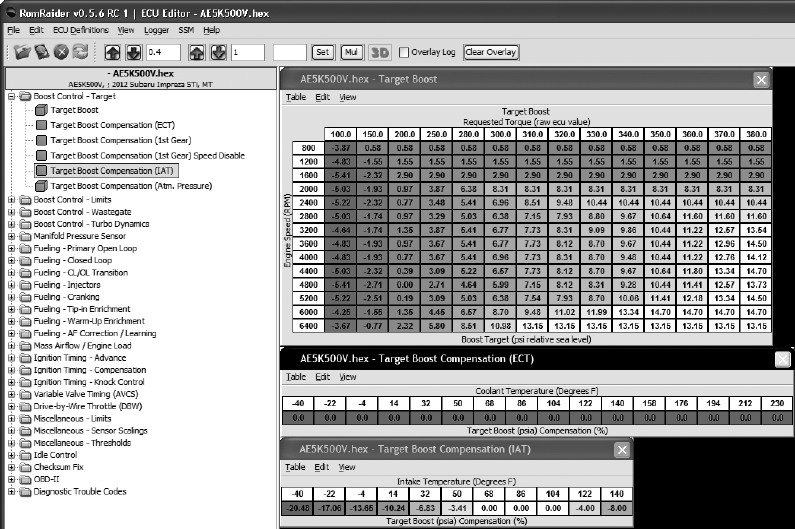Click the OBD-II folder icon

click(x=25, y=479)
